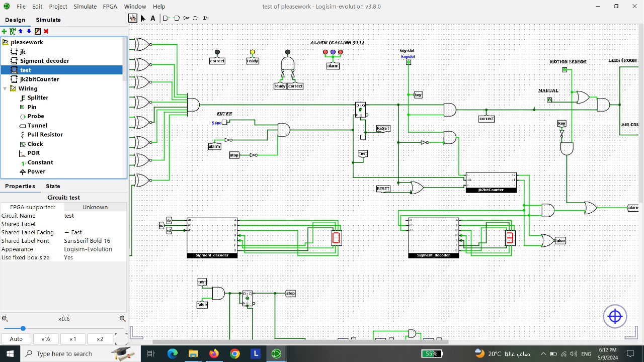Pick the NOT gate tool in toolbar
644x362 pixels.
click(x=186, y=18)
